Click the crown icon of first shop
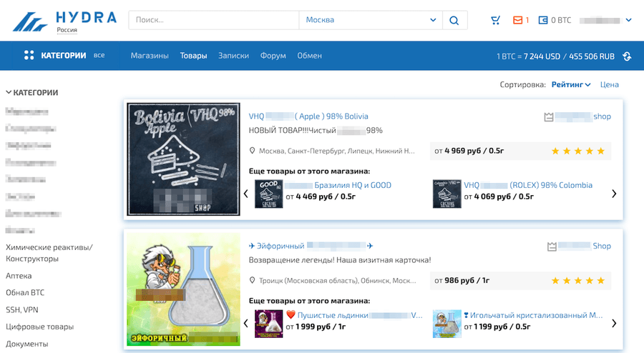The width and height of the screenshot is (644, 353). pyautogui.click(x=549, y=117)
